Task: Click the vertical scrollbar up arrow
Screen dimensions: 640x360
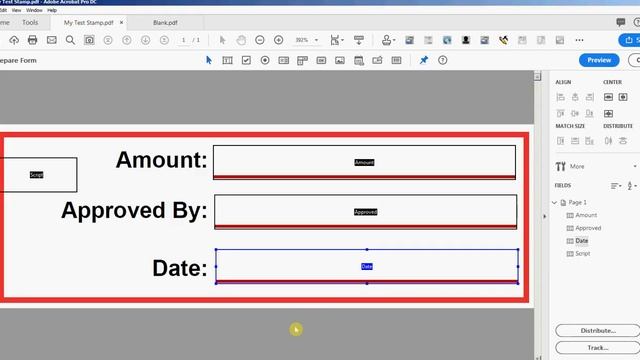Action: click(538, 76)
